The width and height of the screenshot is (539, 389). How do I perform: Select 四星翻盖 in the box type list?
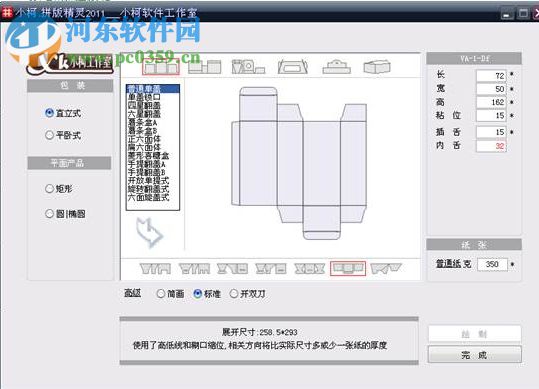pyautogui.click(x=153, y=105)
